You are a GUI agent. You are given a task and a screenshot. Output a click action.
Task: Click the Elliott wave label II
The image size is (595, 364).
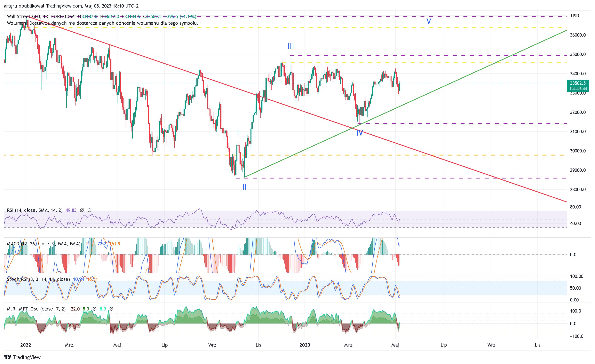tap(244, 187)
